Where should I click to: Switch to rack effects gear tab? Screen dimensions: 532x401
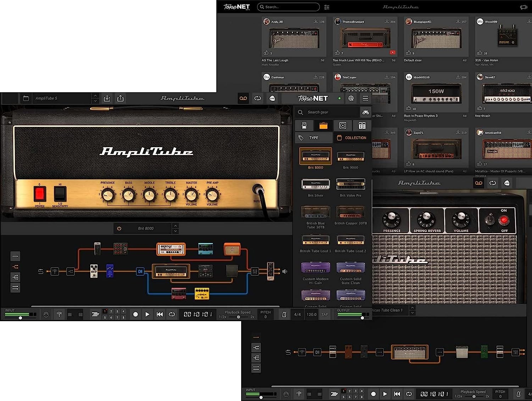click(362, 125)
